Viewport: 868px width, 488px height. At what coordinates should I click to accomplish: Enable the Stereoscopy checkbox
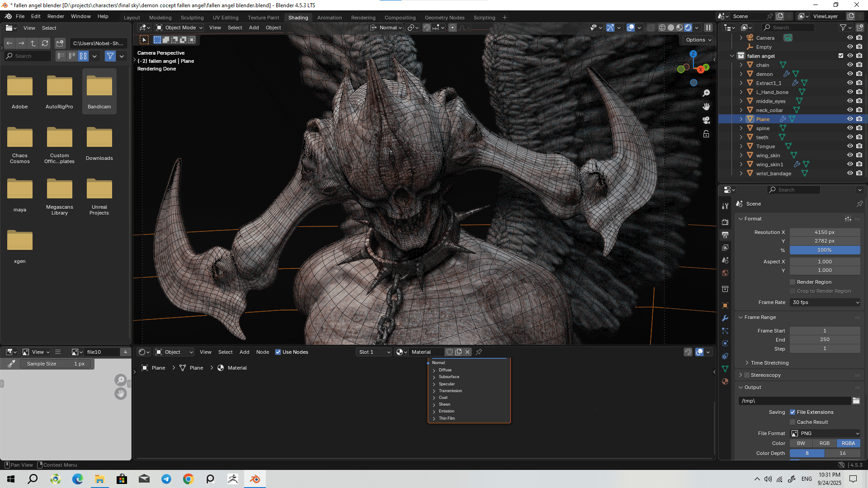click(747, 375)
